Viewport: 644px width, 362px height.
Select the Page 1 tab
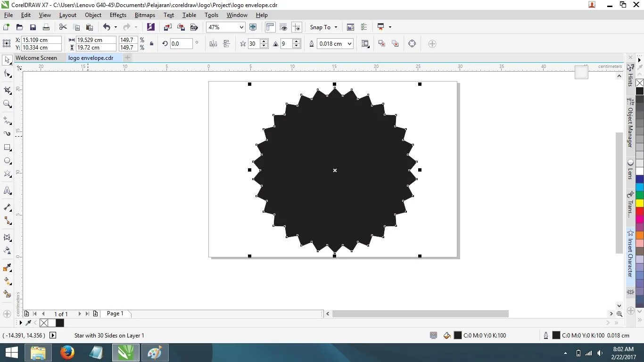(x=115, y=313)
